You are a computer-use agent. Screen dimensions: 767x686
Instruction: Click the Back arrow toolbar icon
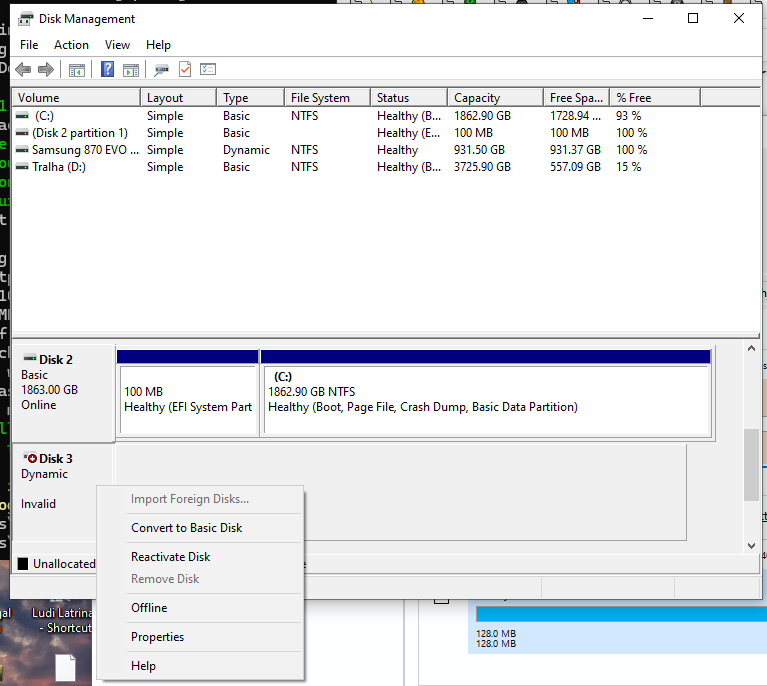click(x=23, y=69)
